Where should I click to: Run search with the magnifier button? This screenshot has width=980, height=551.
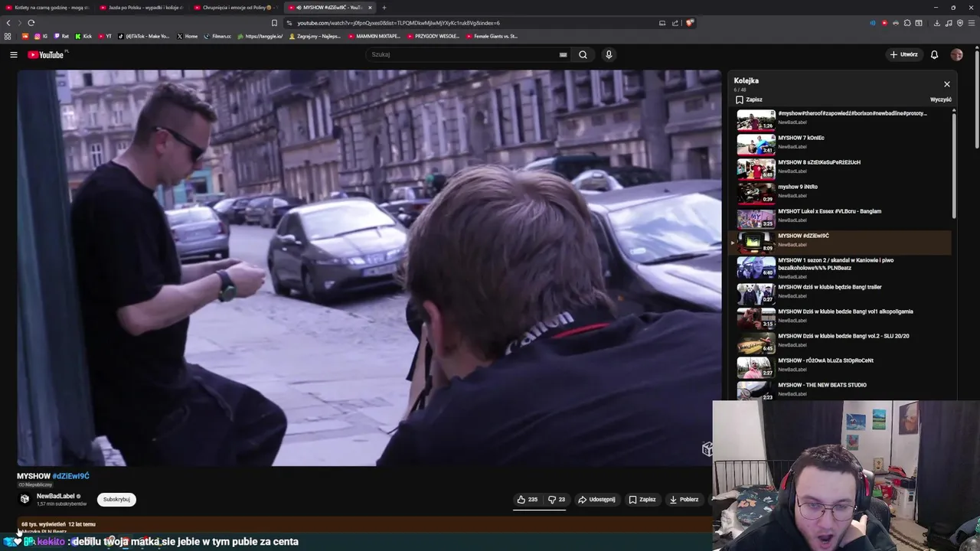click(583, 54)
